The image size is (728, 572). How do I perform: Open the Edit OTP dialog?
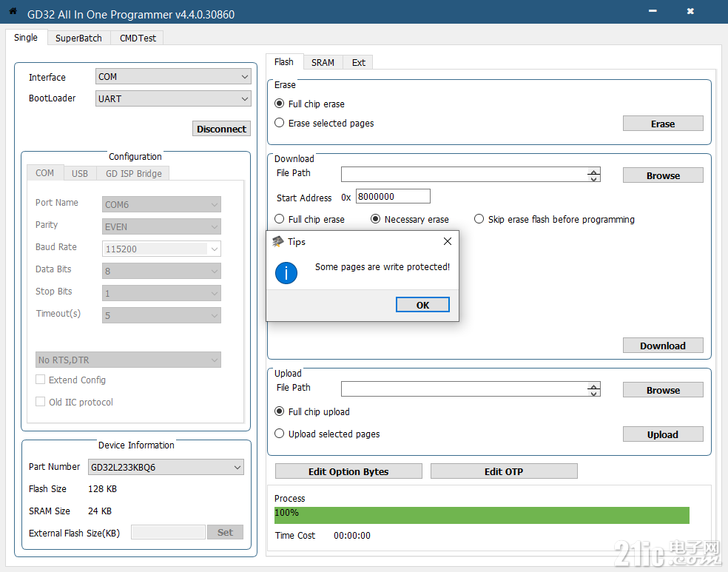[504, 471]
